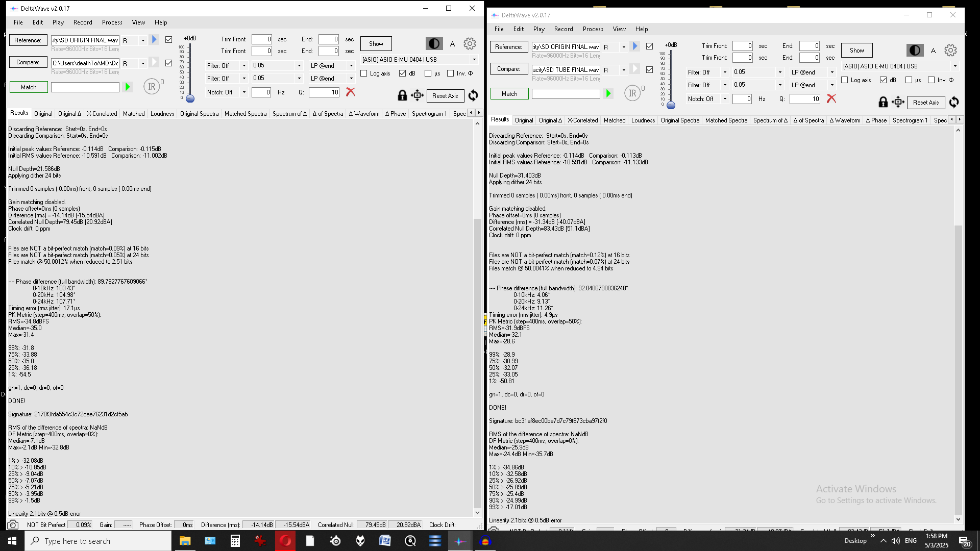Open Calculator from taskbar

click(235, 541)
